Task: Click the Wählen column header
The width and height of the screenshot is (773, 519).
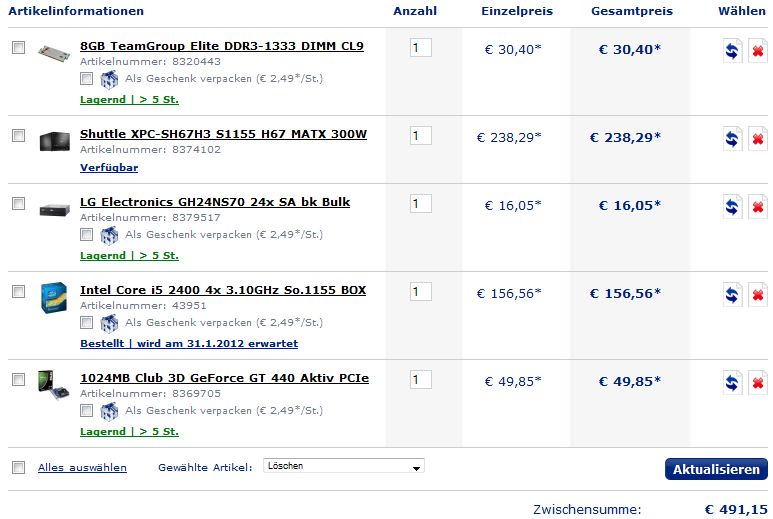Action: coord(741,11)
